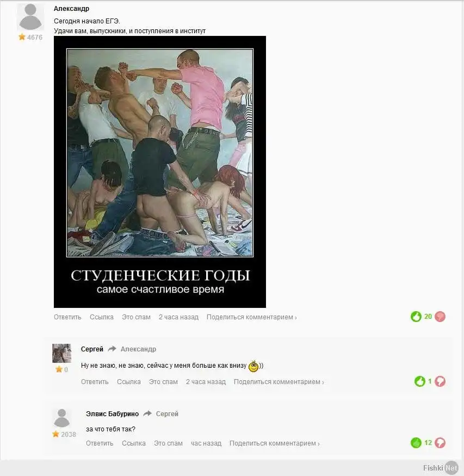Reply to Александр via 'Ответить'

[x=67, y=317]
